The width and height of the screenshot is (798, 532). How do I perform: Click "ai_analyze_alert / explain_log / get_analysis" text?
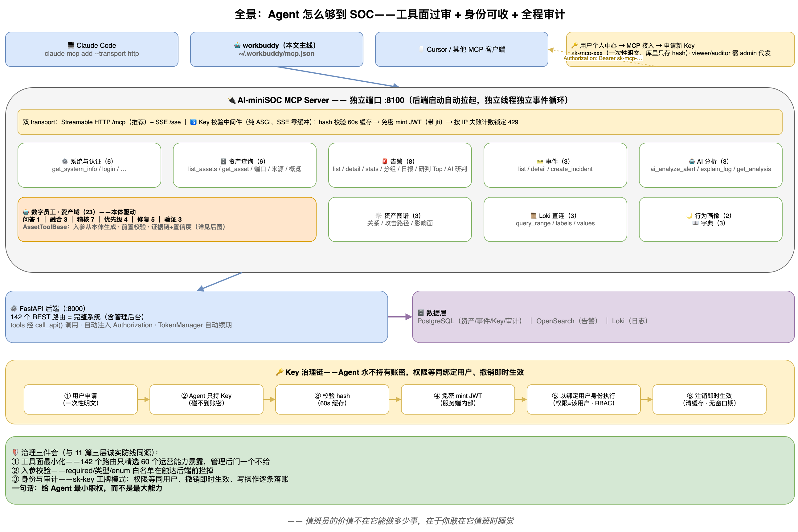[x=710, y=169]
